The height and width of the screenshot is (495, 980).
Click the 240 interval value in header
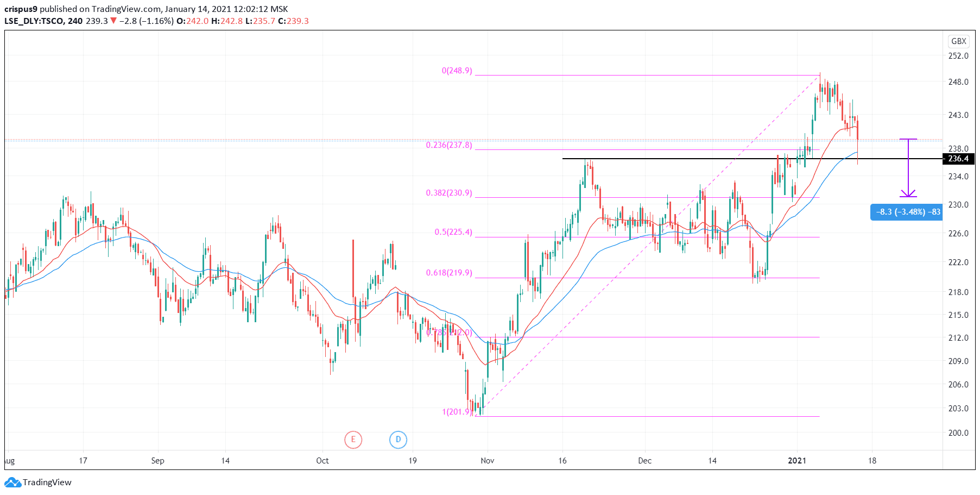click(75, 21)
